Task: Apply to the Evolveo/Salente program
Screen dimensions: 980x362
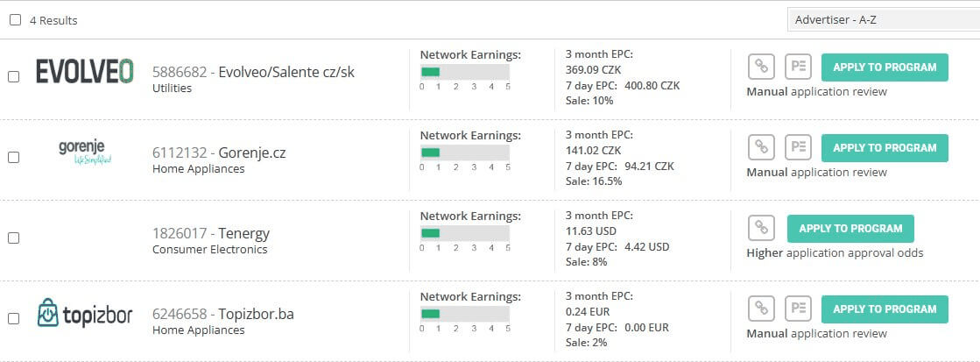Action: point(885,67)
